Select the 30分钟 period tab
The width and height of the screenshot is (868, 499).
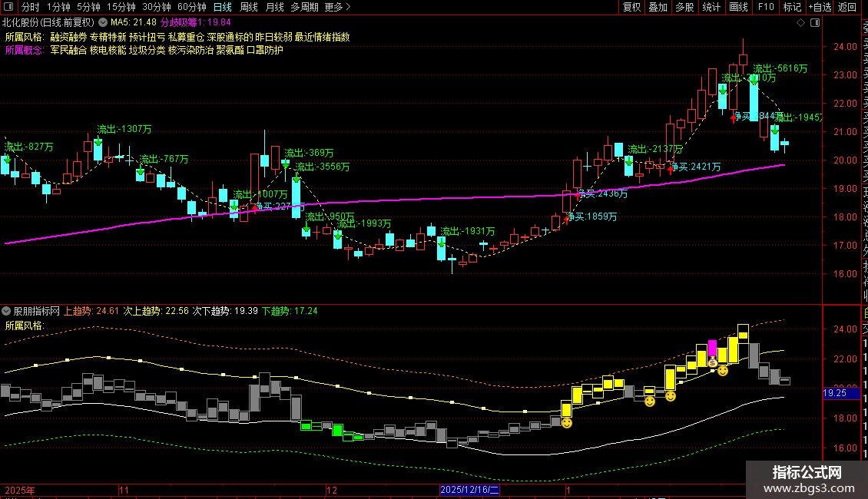point(157,7)
